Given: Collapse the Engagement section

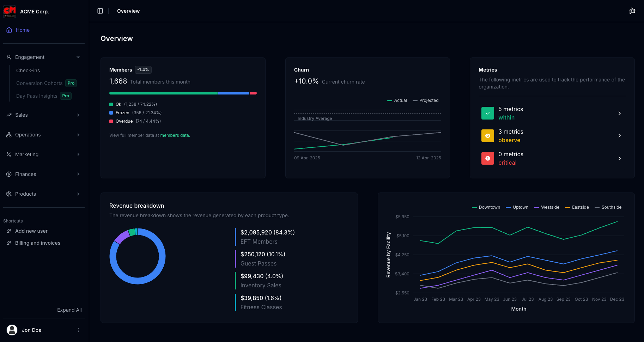Looking at the screenshot, I should pyautogui.click(x=78, y=57).
